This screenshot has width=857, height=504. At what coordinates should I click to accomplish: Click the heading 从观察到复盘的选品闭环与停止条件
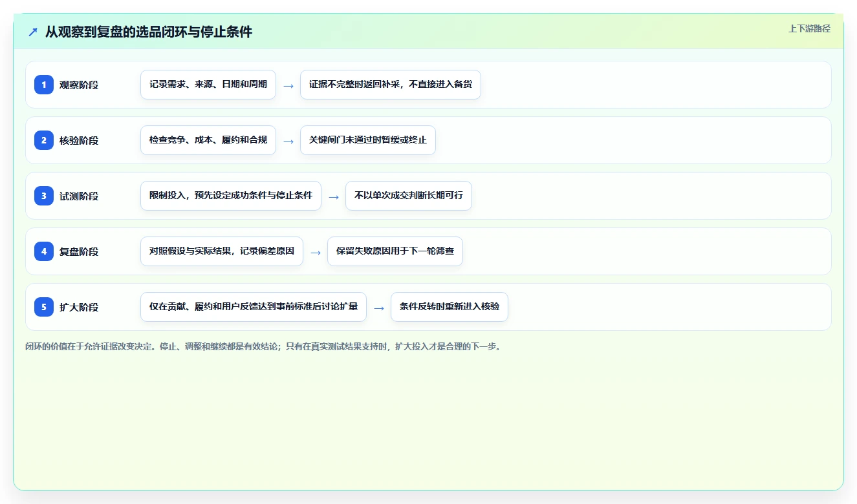[149, 32]
